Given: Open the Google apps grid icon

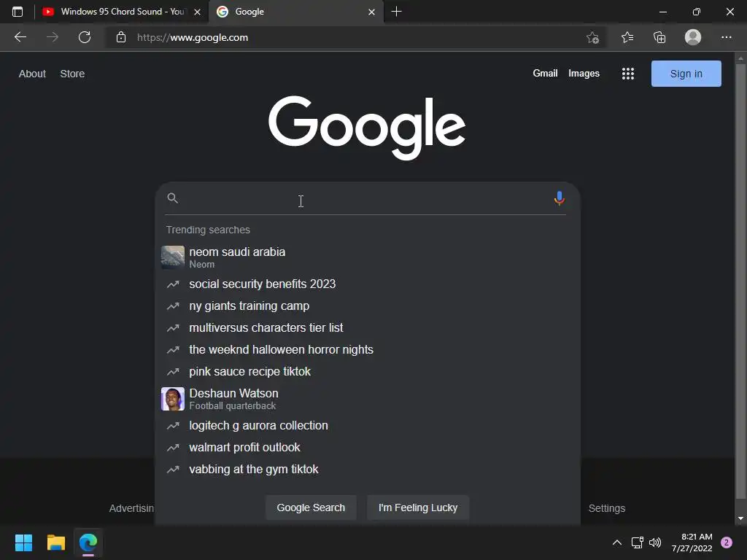Looking at the screenshot, I should (x=628, y=74).
